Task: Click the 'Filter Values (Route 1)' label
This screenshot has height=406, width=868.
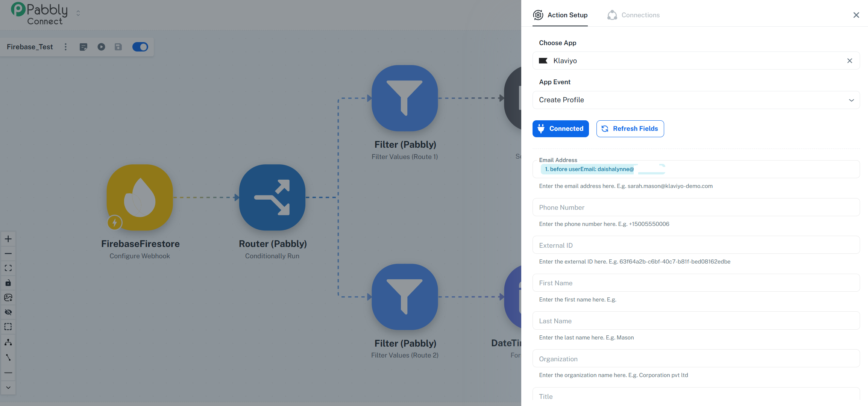Action: 405,157
